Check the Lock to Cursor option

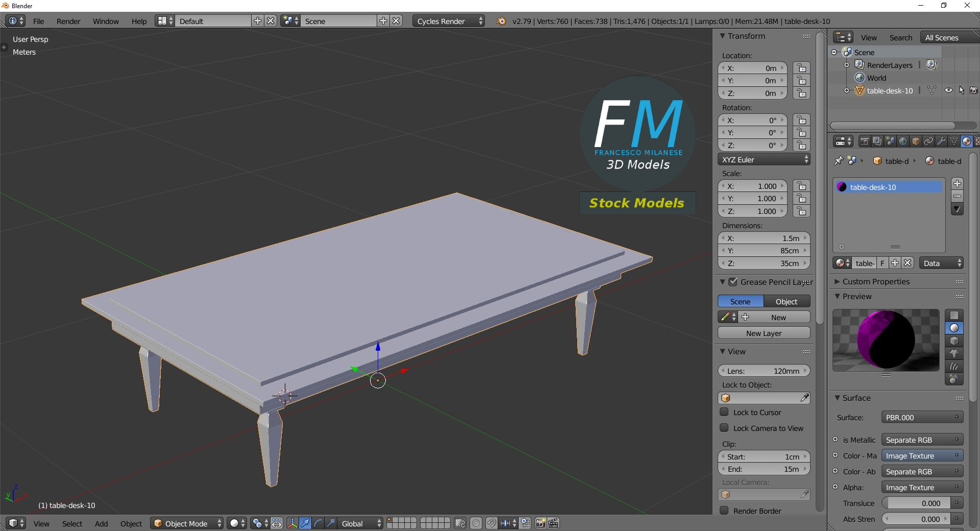point(724,413)
